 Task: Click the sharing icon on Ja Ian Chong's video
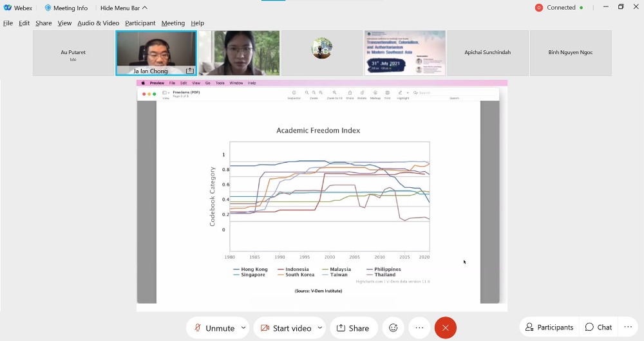coord(190,71)
